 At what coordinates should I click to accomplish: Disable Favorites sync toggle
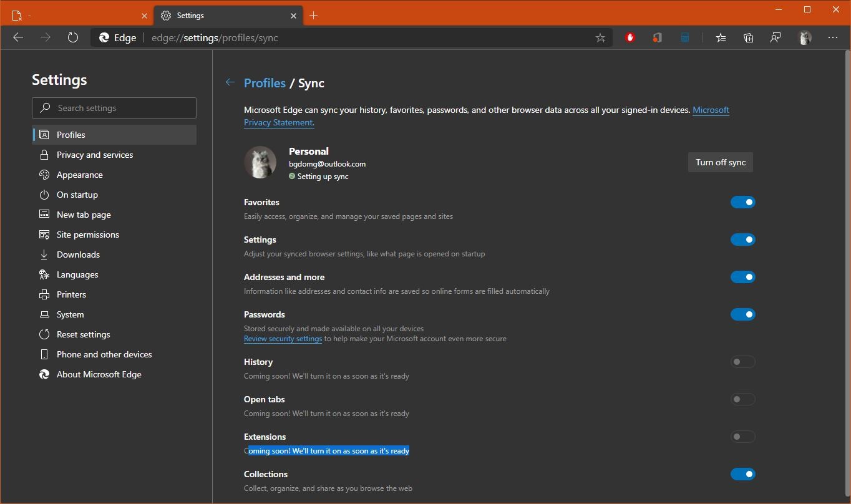tap(743, 202)
